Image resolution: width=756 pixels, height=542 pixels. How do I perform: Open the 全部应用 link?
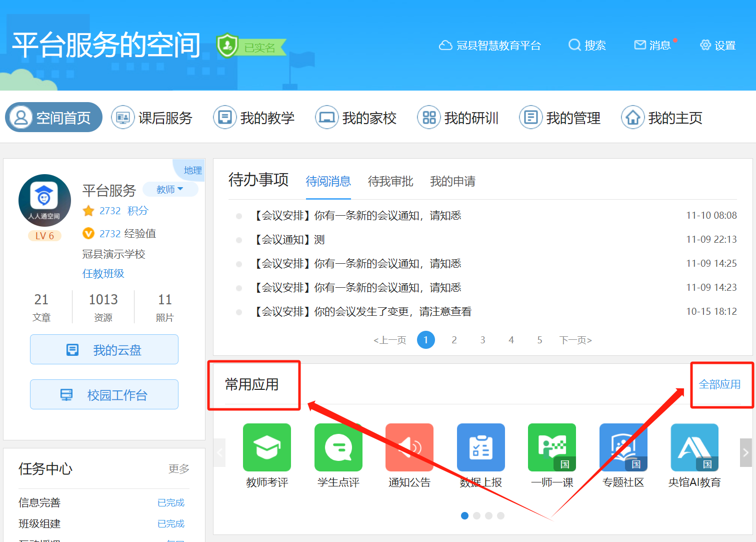[x=719, y=384]
